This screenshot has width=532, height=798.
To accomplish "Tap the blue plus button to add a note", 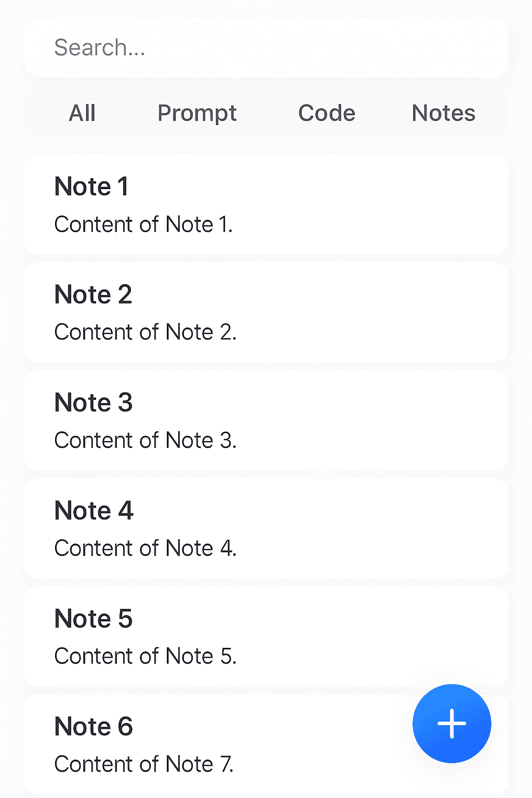I will (x=451, y=724).
